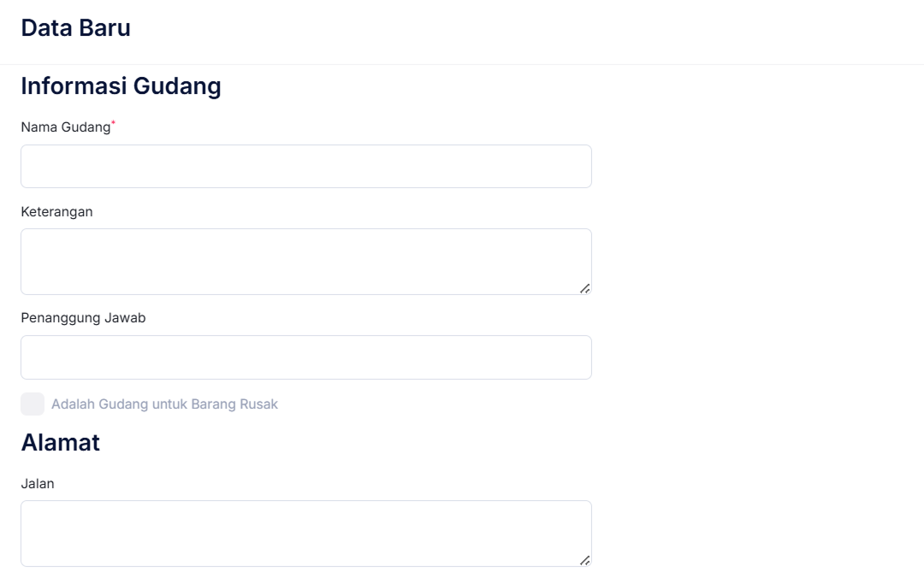
Task: Click the words 'Barang Rusak' beside the checkbox
Action: coord(237,404)
